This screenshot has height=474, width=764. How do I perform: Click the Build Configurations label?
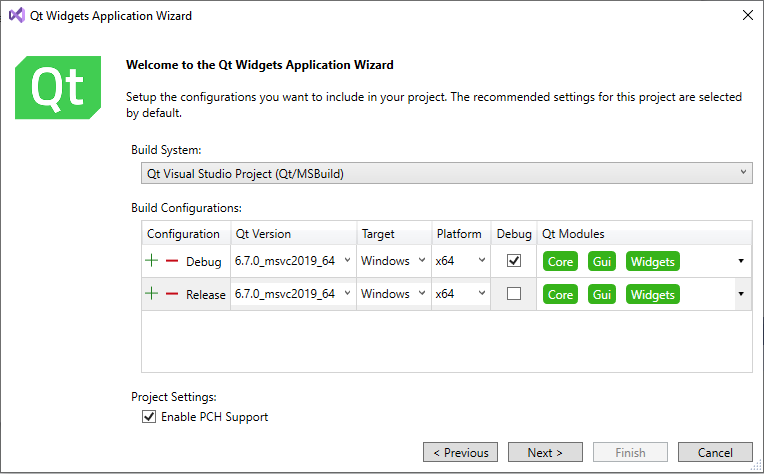click(x=186, y=208)
